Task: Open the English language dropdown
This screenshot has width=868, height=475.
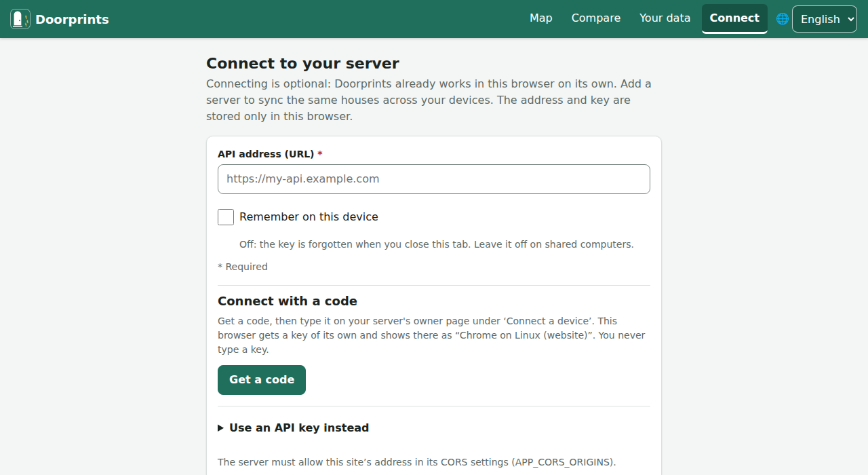Action: [x=825, y=19]
